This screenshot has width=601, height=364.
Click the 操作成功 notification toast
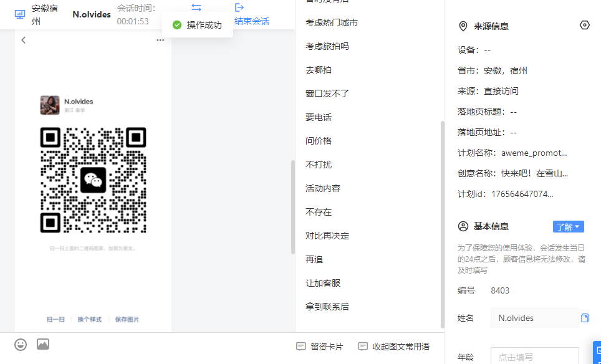198,25
